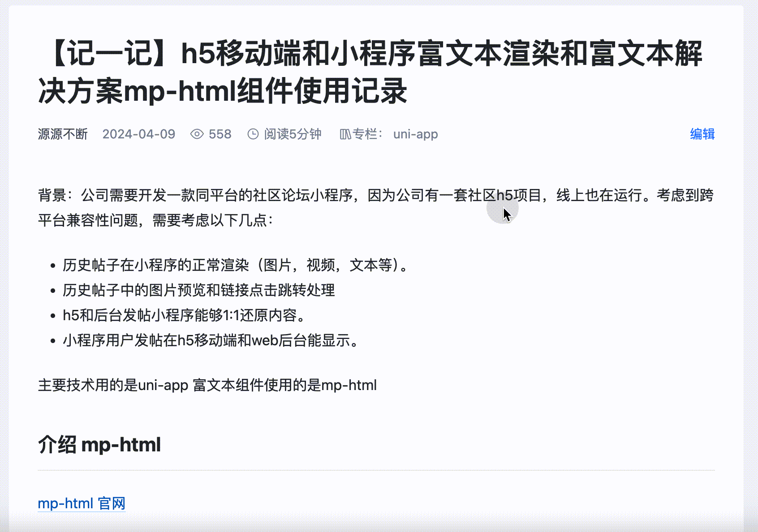Click the view count 558
Screen dimensions: 758x532
tap(220, 134)
